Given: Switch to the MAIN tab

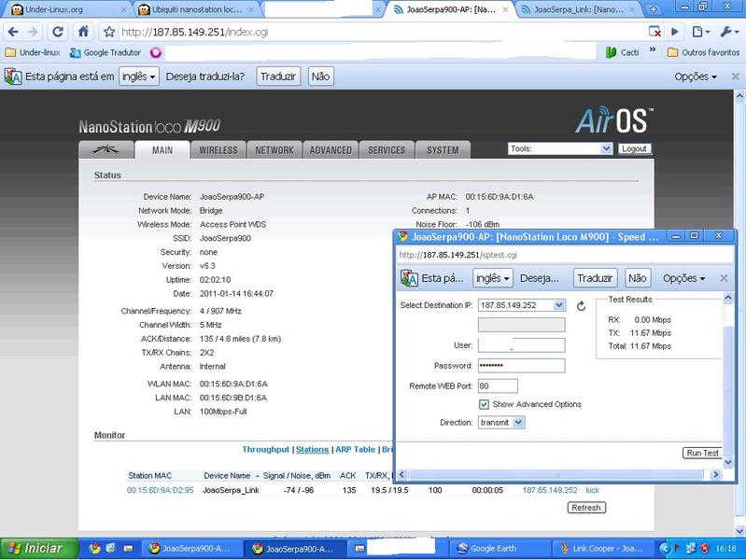Looking at the screenshot, I should coord(162,150).
